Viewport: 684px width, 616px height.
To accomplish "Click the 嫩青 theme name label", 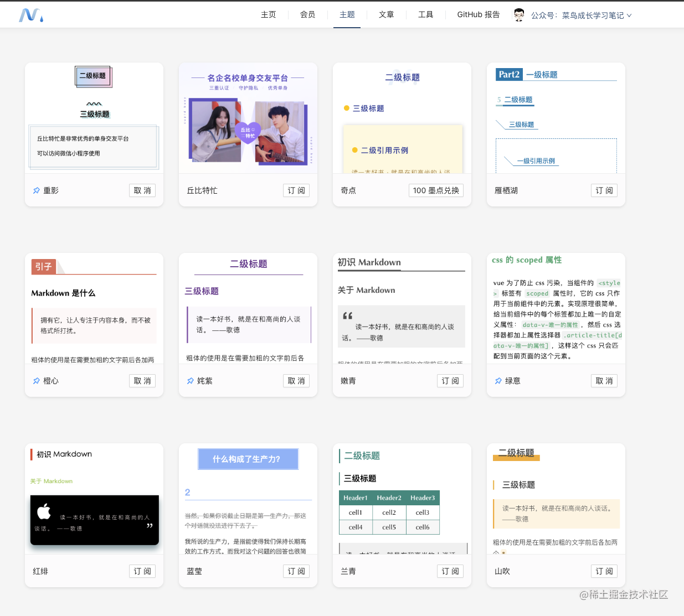I will pos(348,381).
